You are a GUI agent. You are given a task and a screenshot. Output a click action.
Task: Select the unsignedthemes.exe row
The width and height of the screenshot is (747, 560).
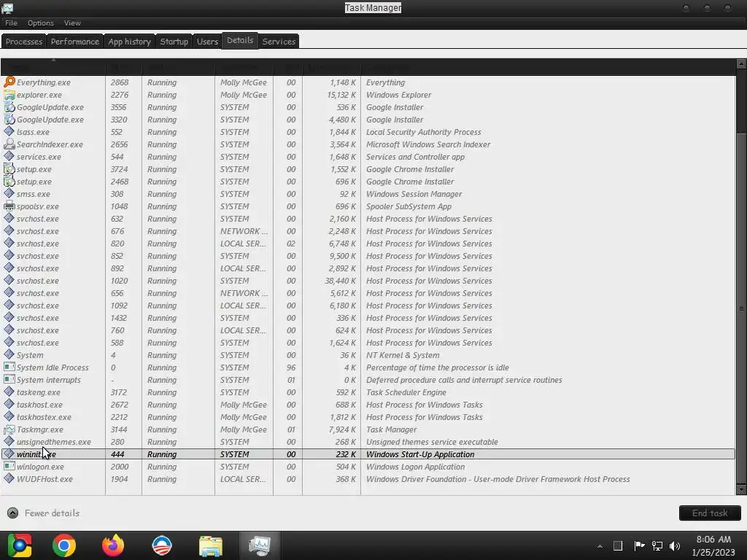[x=368, y=441]
